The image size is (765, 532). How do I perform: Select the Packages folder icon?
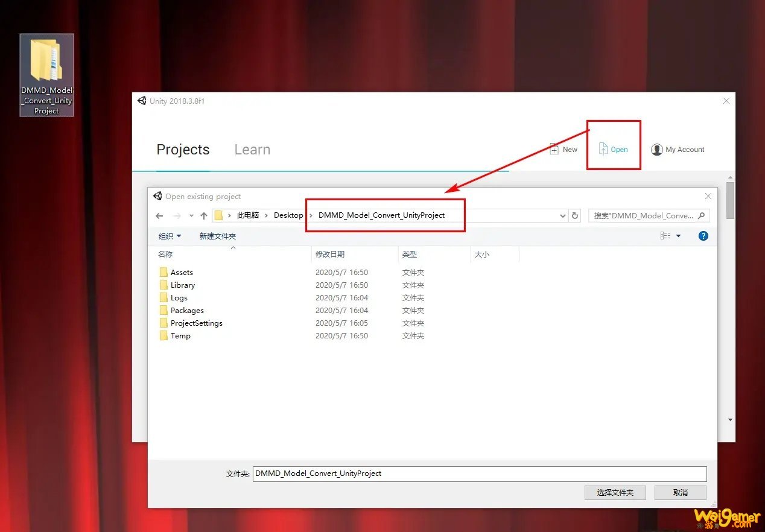(x=163, y=311)
